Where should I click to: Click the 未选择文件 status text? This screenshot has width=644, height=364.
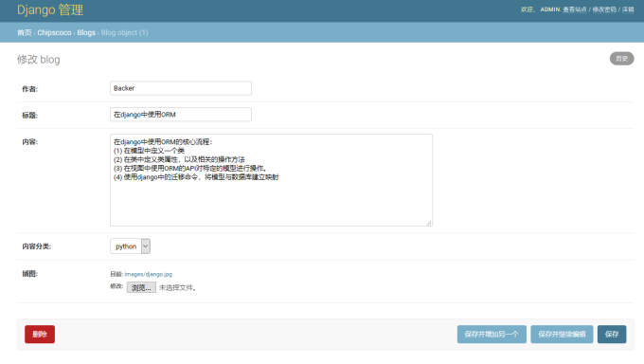point(177,287)
